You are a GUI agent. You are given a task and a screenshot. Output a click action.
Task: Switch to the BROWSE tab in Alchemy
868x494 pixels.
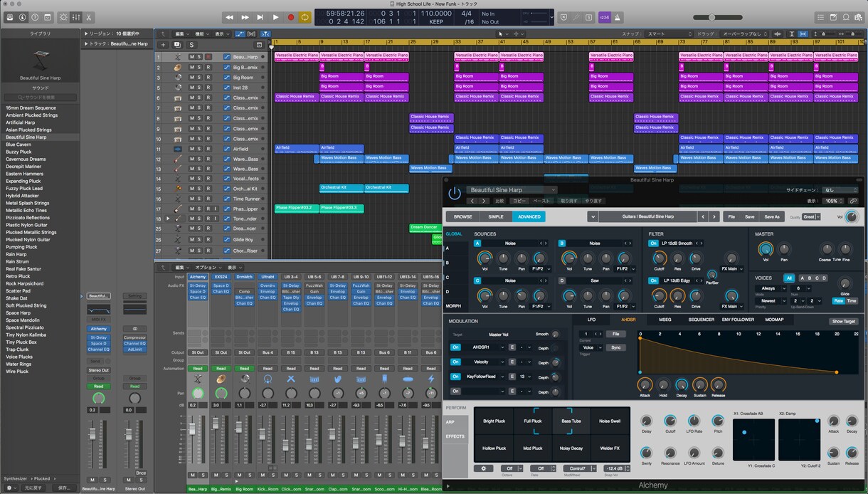click(x=462, y=216)
